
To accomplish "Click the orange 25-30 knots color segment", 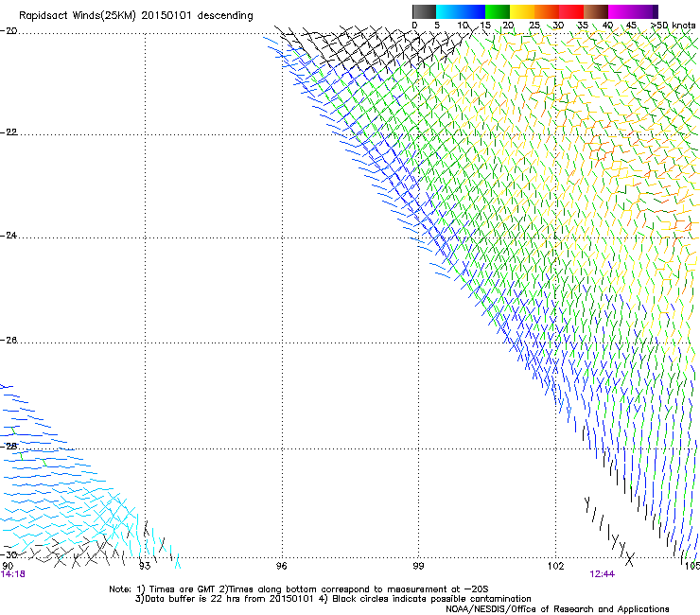I will (547, 11).
